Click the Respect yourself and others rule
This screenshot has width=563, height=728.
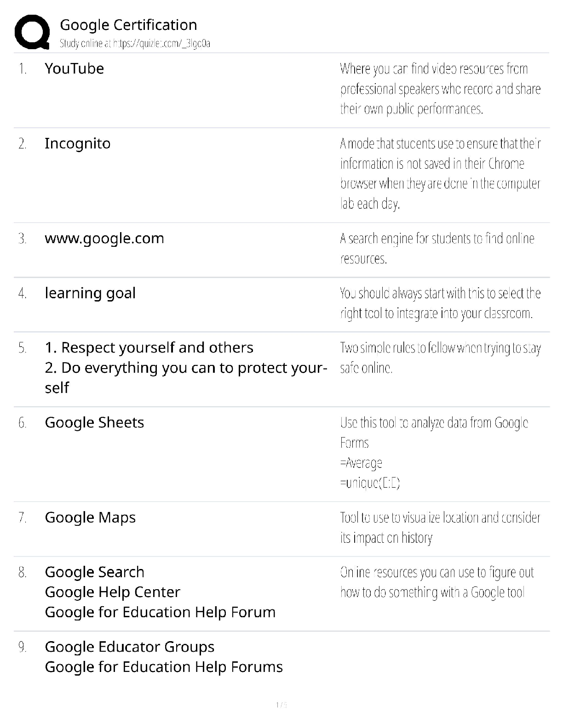coord(149,348)
